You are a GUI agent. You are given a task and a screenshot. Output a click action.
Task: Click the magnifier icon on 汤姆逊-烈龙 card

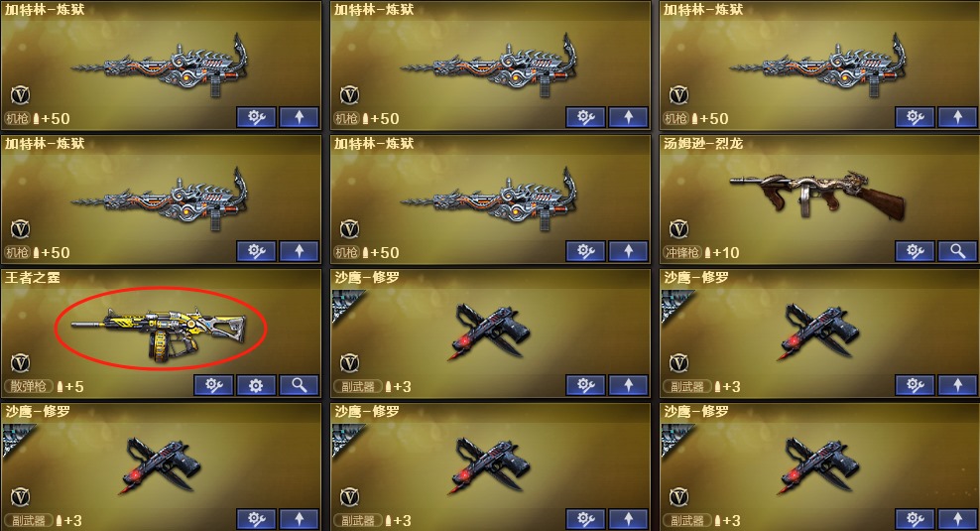point(957,251)
